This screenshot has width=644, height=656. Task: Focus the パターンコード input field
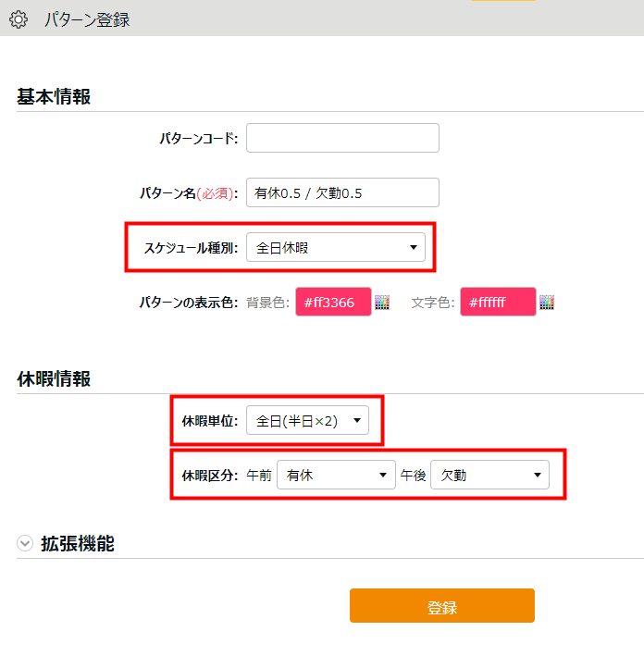point(342,138)
